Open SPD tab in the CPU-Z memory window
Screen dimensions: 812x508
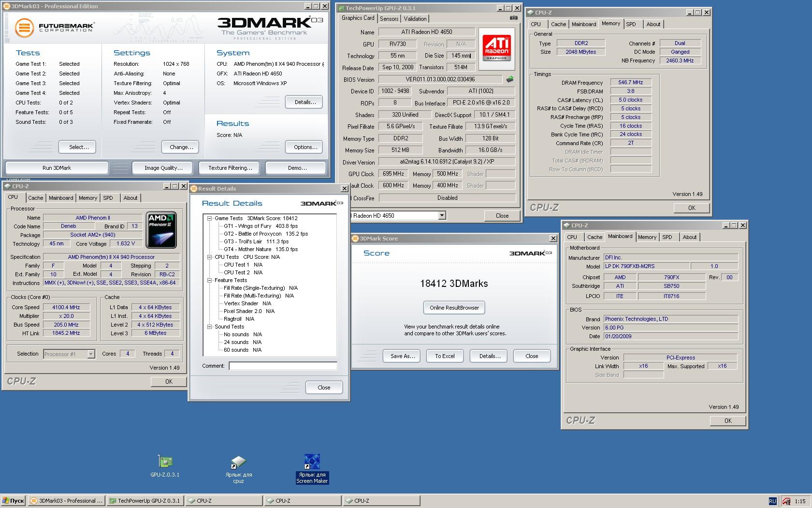(x=631, y=24)
